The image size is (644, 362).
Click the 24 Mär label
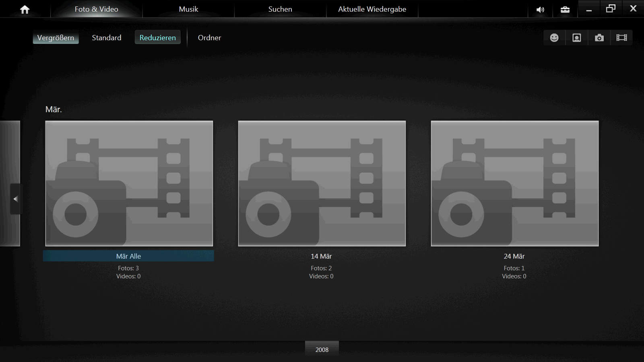(x=514, y=256)
